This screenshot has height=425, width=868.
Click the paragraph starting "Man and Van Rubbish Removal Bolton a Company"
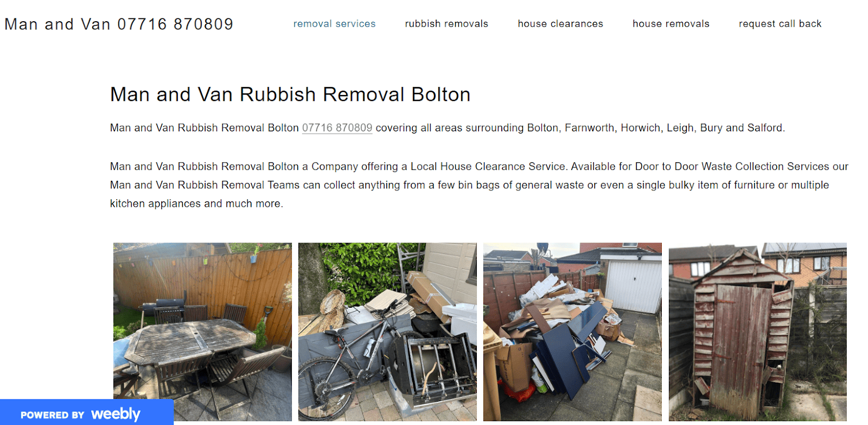tap(479, 185)
